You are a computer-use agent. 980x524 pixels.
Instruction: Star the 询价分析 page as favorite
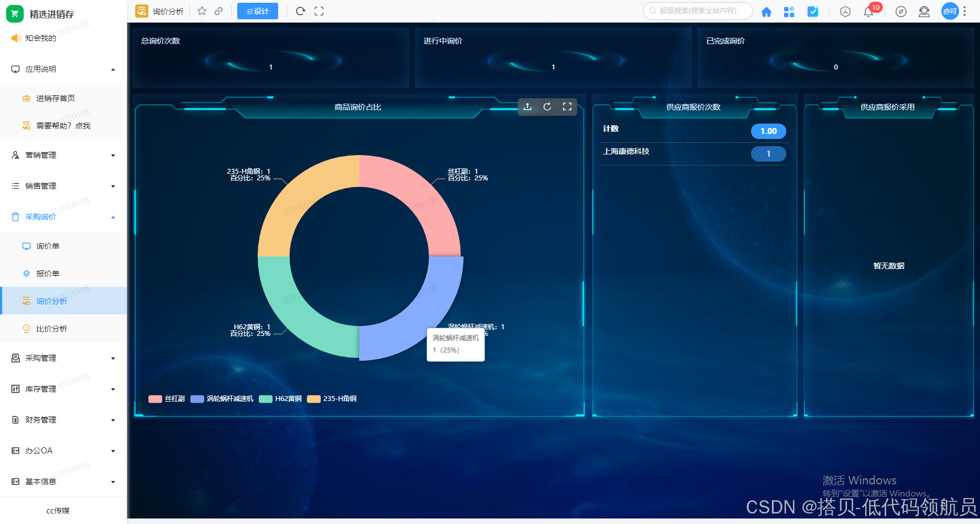(x=201, y=10)
